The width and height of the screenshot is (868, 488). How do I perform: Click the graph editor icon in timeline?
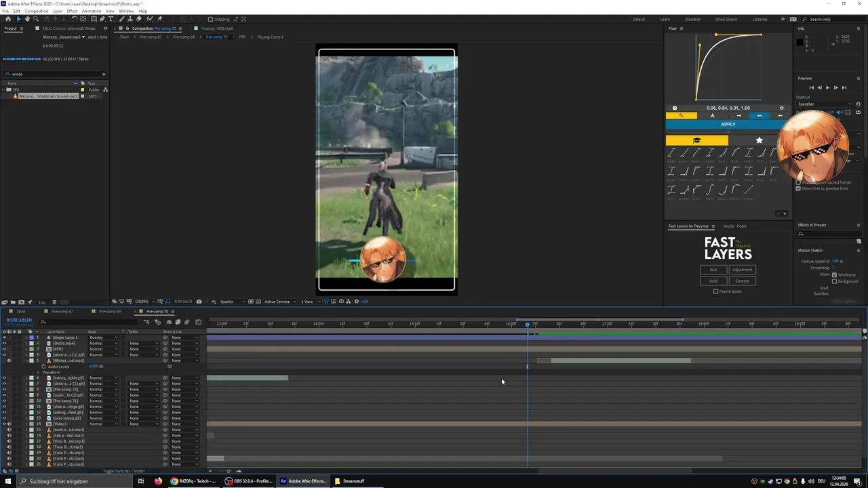(198, 322)
